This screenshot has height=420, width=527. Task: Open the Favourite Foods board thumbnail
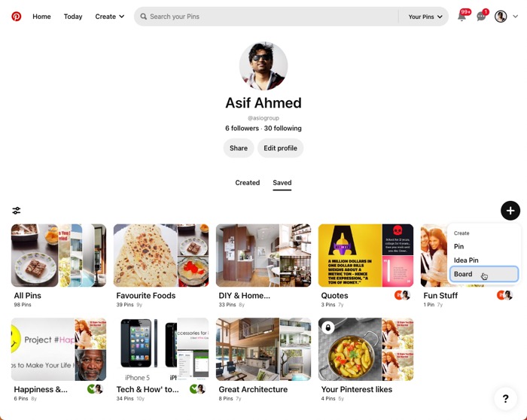point(161,255)
